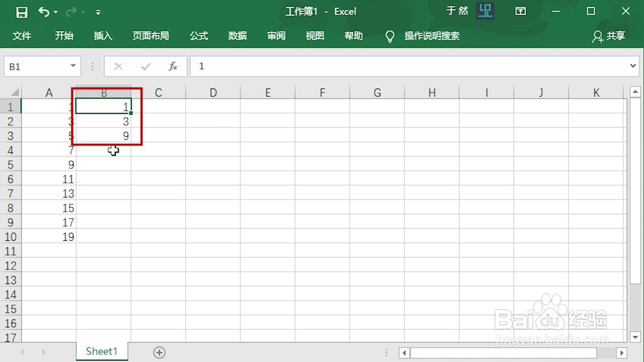Switch to the 插入 ribbon tab
Image resolution: width=644 pixels, height=362 pixels.
103,36
